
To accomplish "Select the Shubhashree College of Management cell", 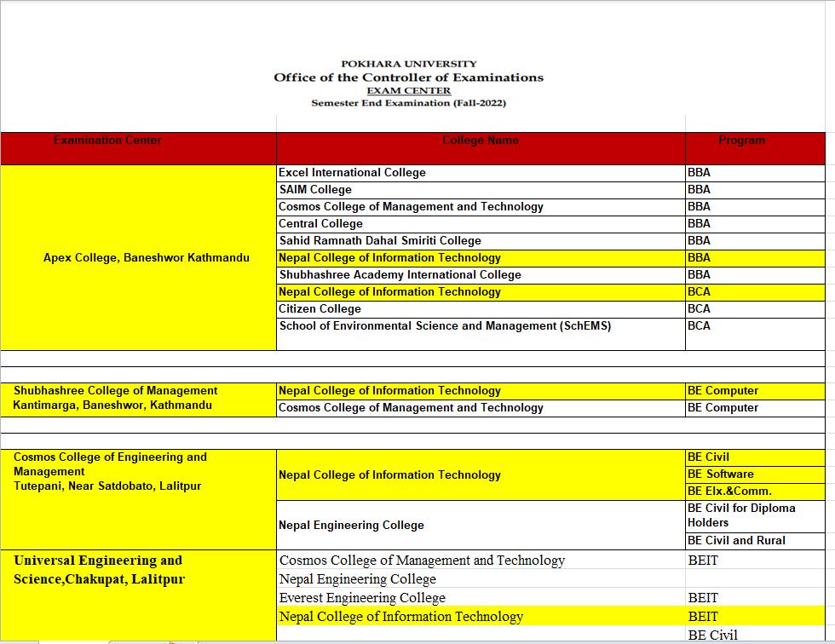I will [138, 399].
